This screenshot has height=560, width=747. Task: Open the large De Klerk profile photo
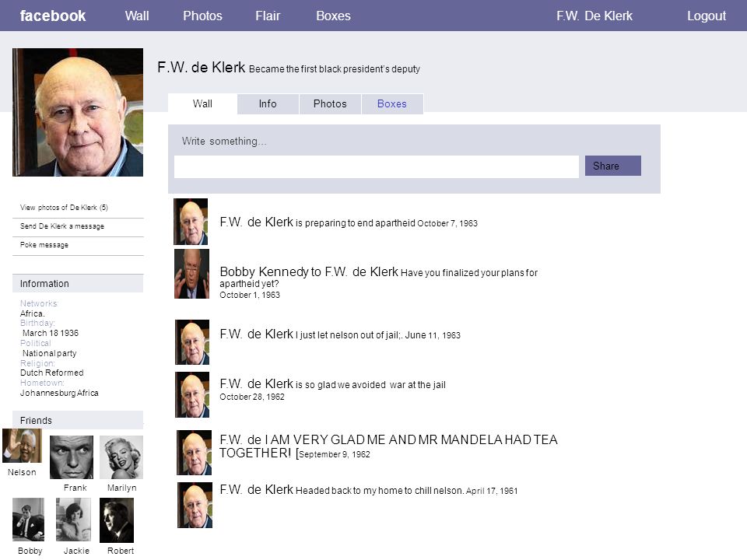[78, 112]
